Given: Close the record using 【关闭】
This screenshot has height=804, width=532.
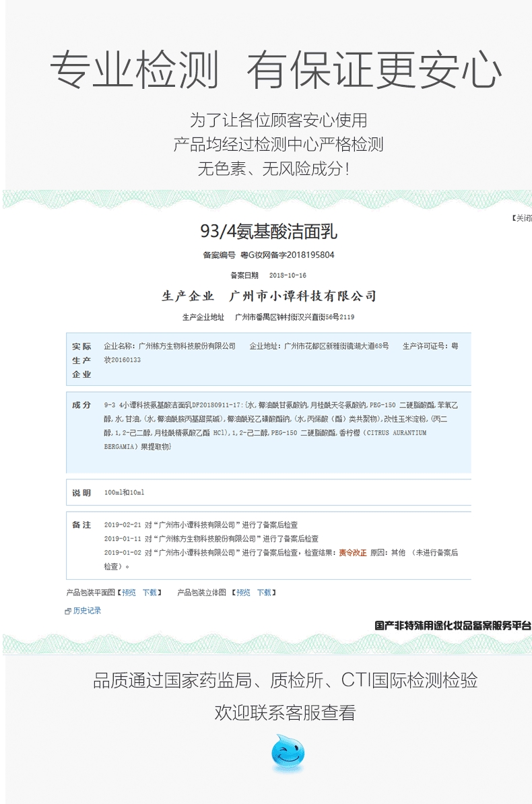Looking at the screenshot, I should (522, 218).
